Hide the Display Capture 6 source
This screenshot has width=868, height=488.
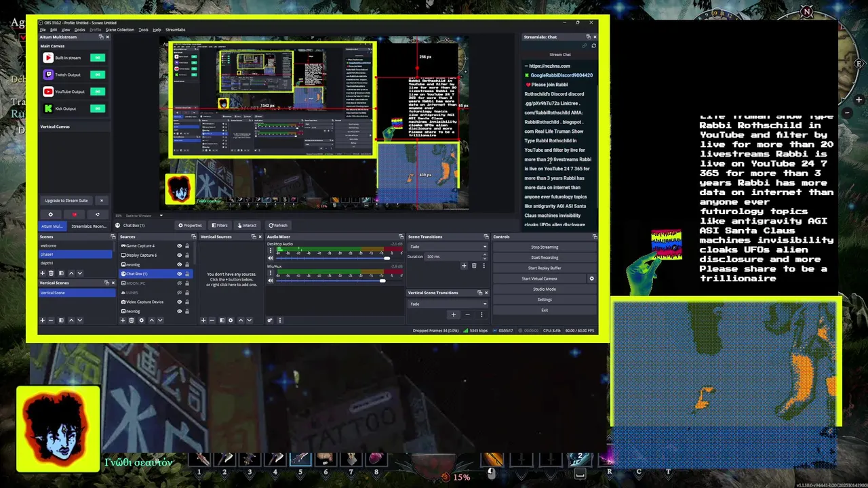click(x=179, y=255)
